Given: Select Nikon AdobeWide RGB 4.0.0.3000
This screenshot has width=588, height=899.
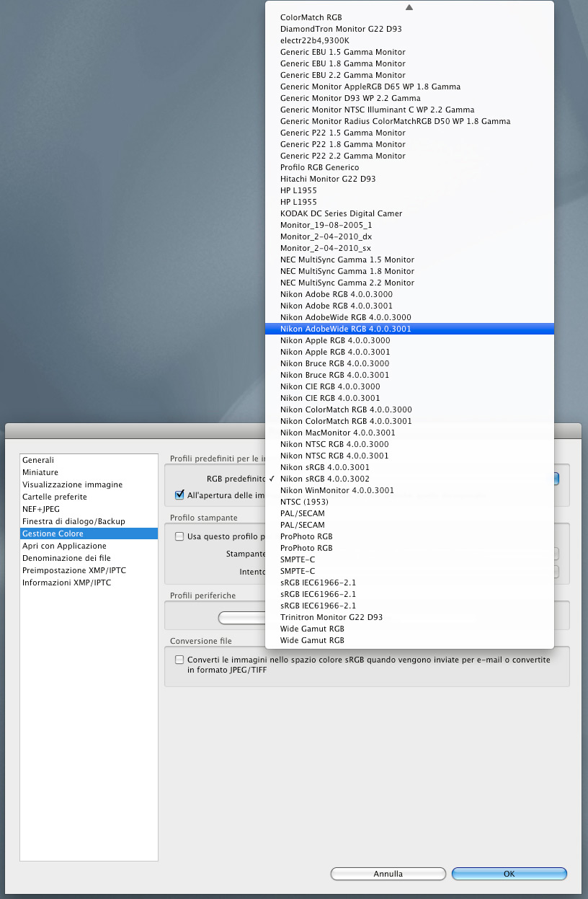Looking at the screenshot, I should click(409, 317).
